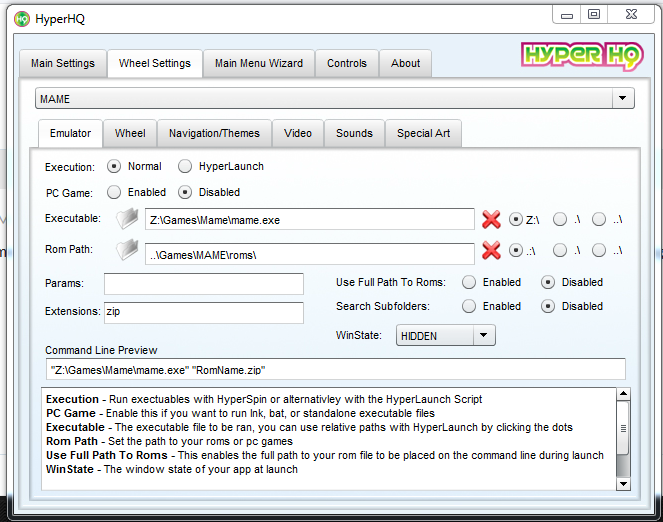Screen dimensions: 663x522
Task: Go to the Main Menu Wizard tab
Action: pos(259,63)
